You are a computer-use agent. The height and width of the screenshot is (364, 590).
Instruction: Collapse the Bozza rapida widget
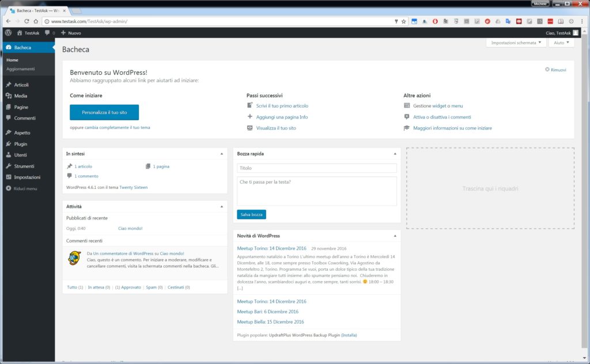coord(395,154)
